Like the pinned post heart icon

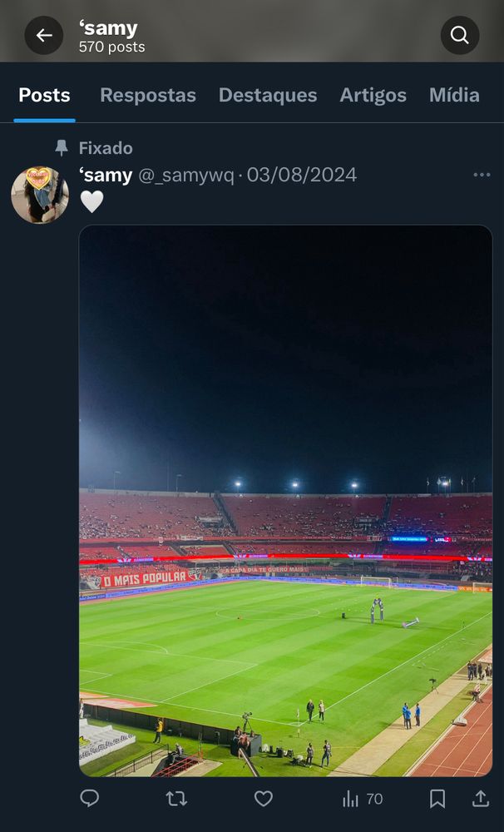(263, 798)
